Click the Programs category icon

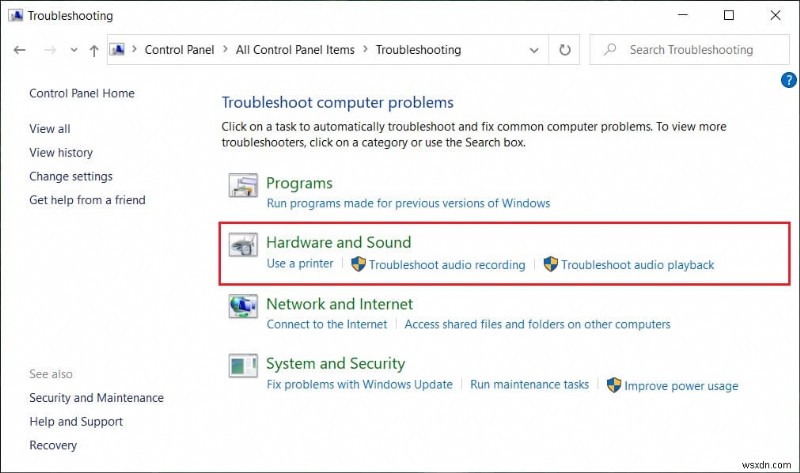pyautogui.click(x=243, y=187)
